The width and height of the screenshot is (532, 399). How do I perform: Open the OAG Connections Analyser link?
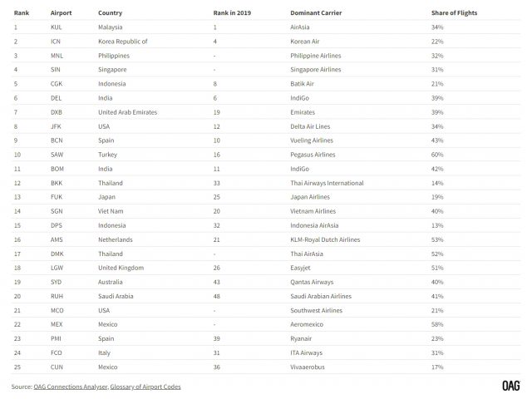[70, 387]
